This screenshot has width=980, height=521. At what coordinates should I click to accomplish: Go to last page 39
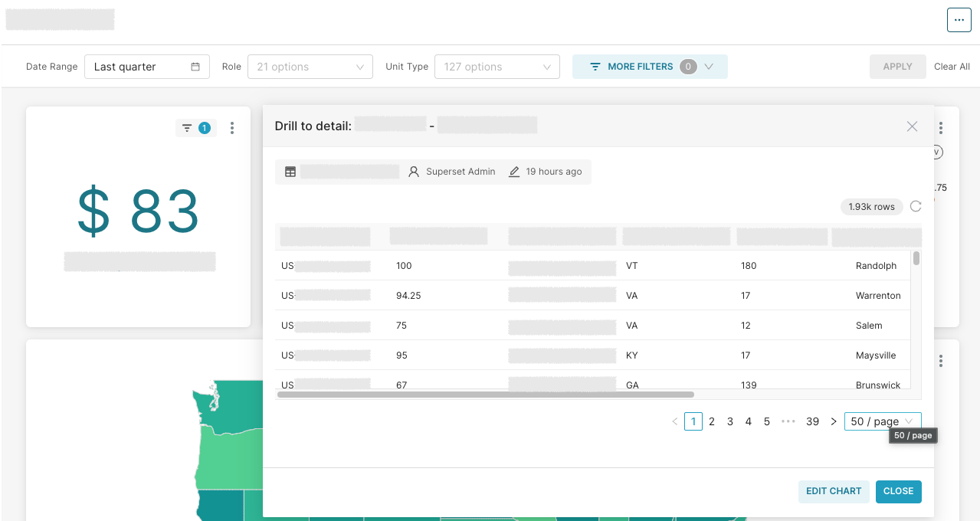click(x=813, y=421)
